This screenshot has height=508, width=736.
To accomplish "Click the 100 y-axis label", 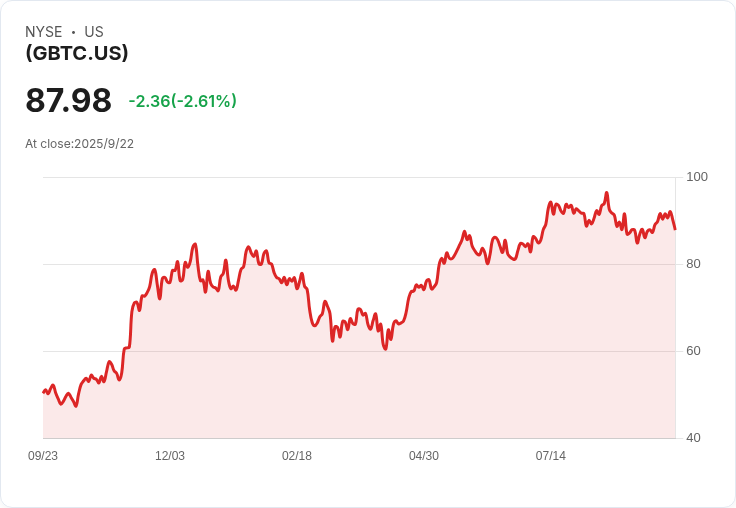I will (697, 177).
